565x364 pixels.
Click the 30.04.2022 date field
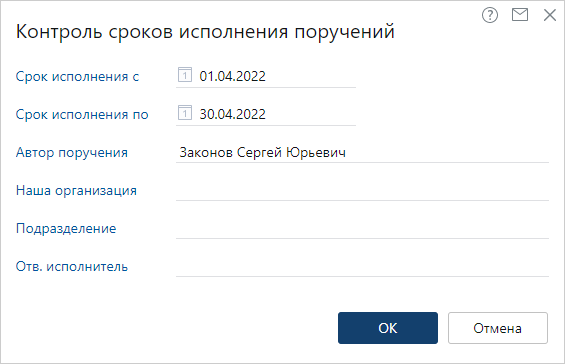tap(266, 114)
